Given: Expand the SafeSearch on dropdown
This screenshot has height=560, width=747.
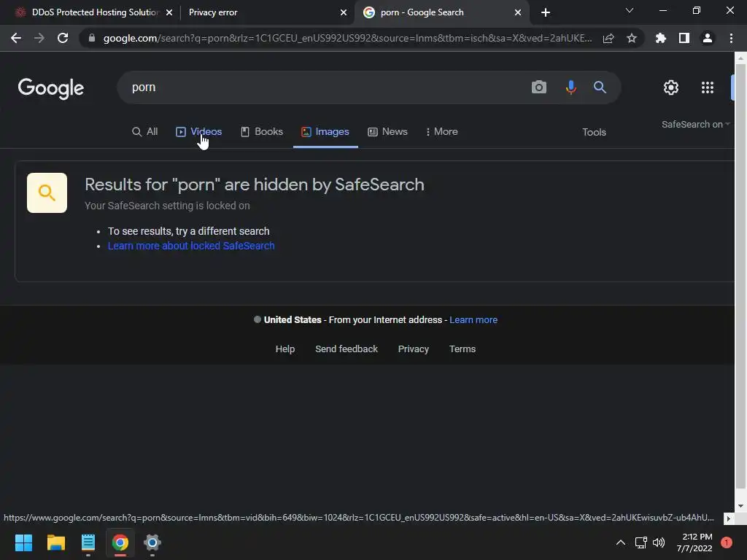Looking at the screenshot, I should pos(695,124).
